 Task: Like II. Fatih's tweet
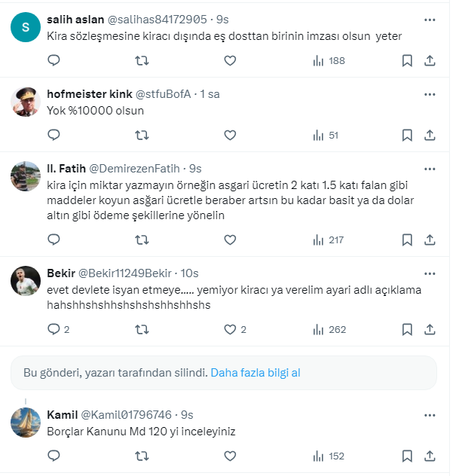pyautogui.click(x=230, y=240)
